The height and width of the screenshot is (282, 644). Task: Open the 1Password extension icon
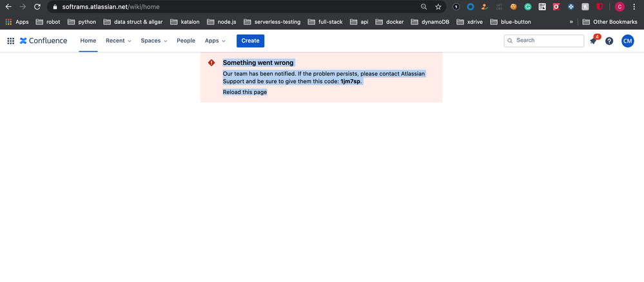tap(456, 6)
